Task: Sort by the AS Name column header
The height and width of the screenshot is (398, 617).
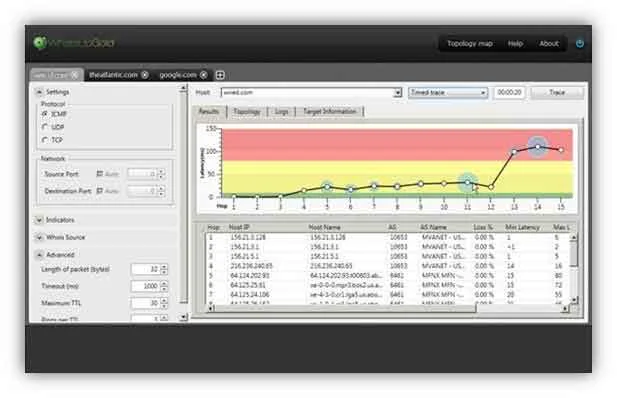Action: [433, 227]
